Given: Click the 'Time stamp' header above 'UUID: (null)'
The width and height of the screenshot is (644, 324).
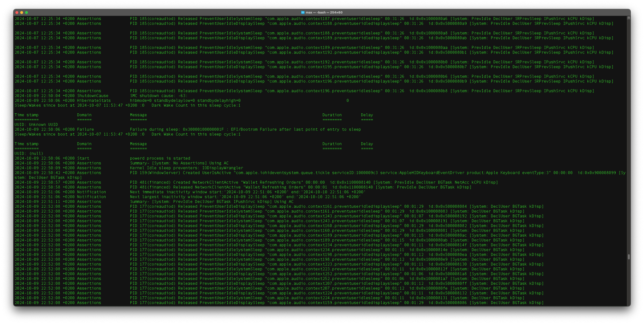Looking at the screenshot, I should pos(27,144).
